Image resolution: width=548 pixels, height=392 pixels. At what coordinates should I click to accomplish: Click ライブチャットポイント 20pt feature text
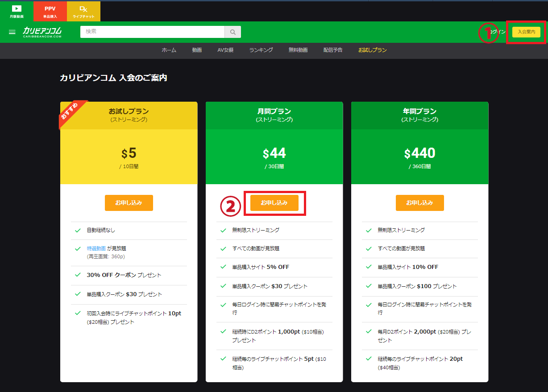[x=420, y=363]
